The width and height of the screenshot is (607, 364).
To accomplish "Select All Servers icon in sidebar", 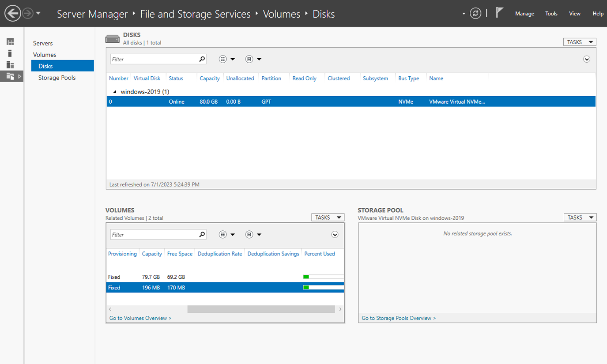I will 10,65.
